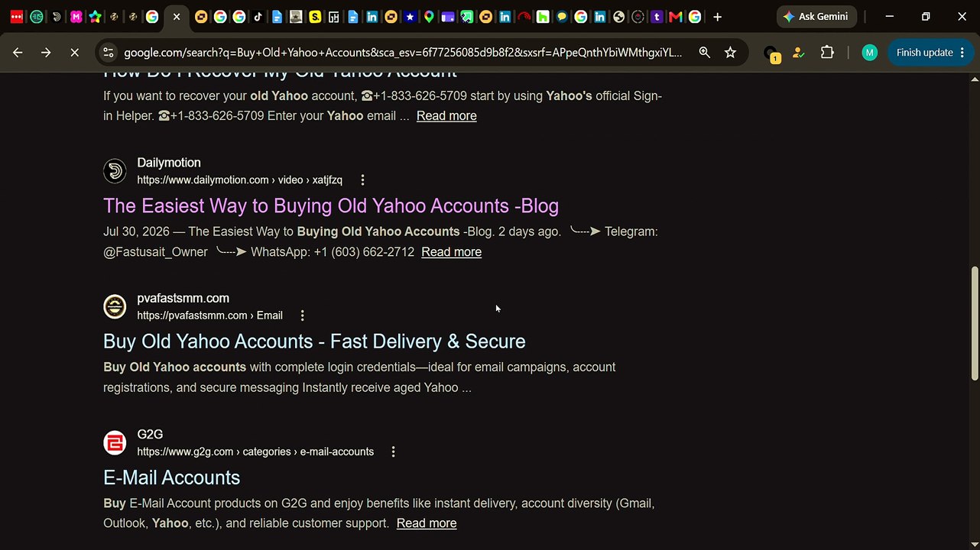Open the green M profile avatar
The image size is (980, 550).
(x=869, y=53)
